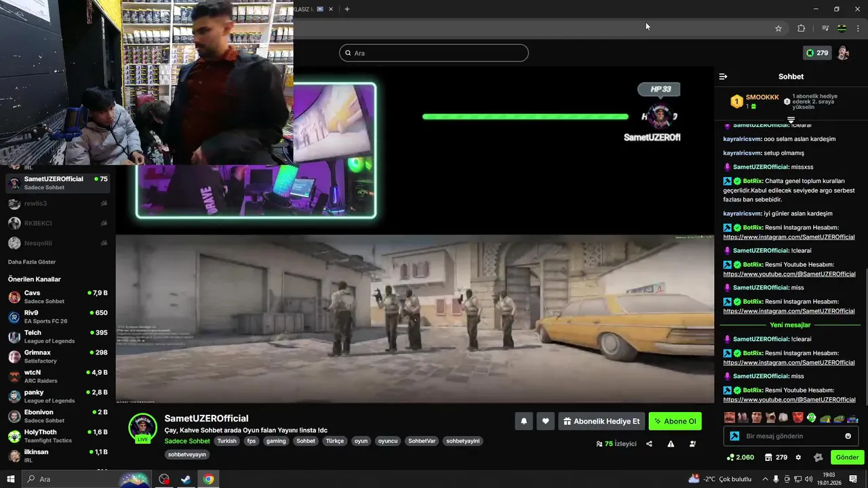Open the 2.060 channel points indicator
868x488 pixels.
[740, 457]
